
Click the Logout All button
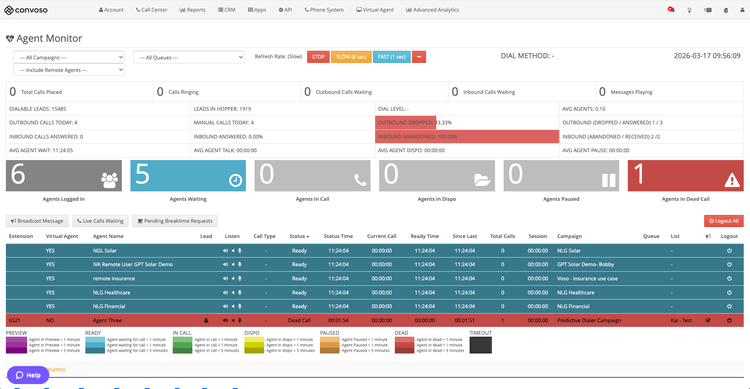click(x=724, y=221)
